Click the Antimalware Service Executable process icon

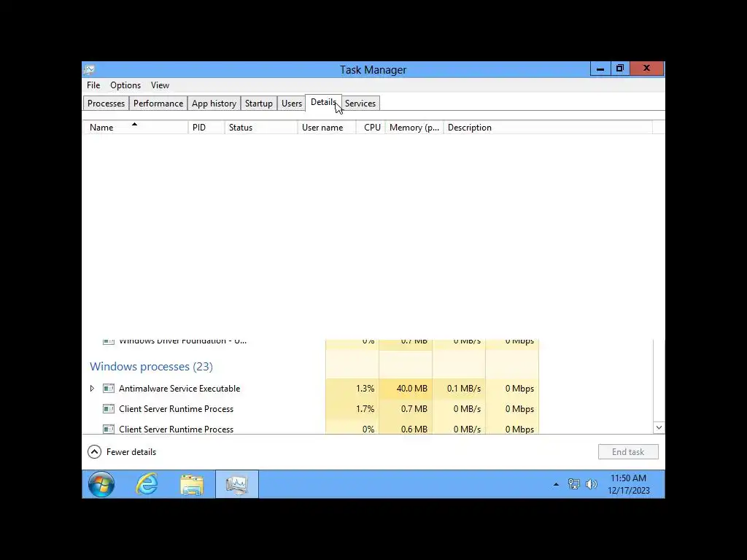pyautogui.click(x=109, y=389)
